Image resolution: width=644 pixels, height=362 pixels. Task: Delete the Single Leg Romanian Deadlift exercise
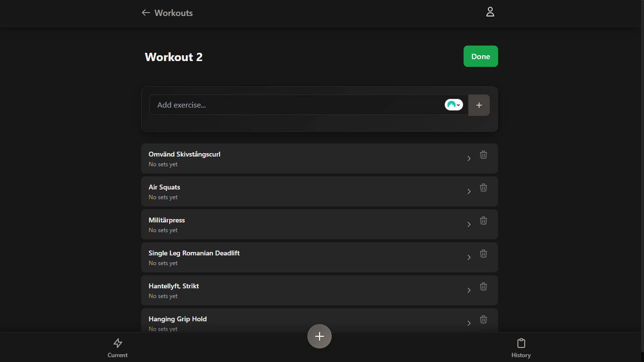(x=483, y=253)
